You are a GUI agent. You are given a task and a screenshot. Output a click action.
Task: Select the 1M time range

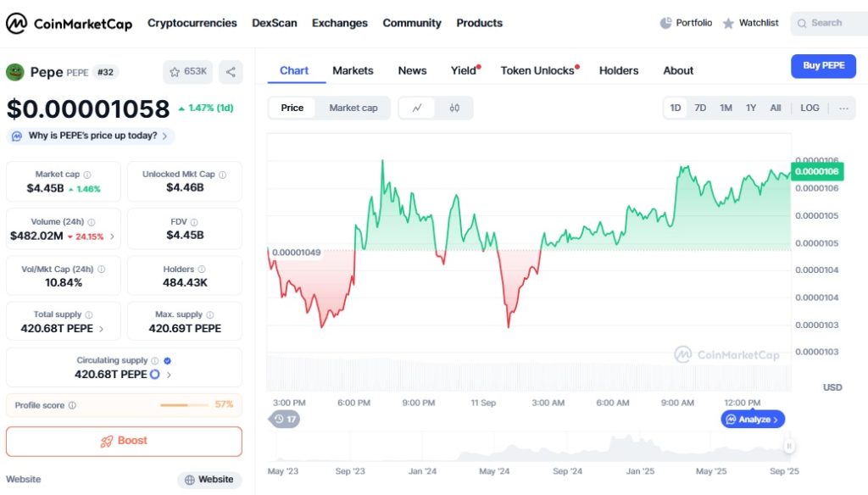(726, 108)
